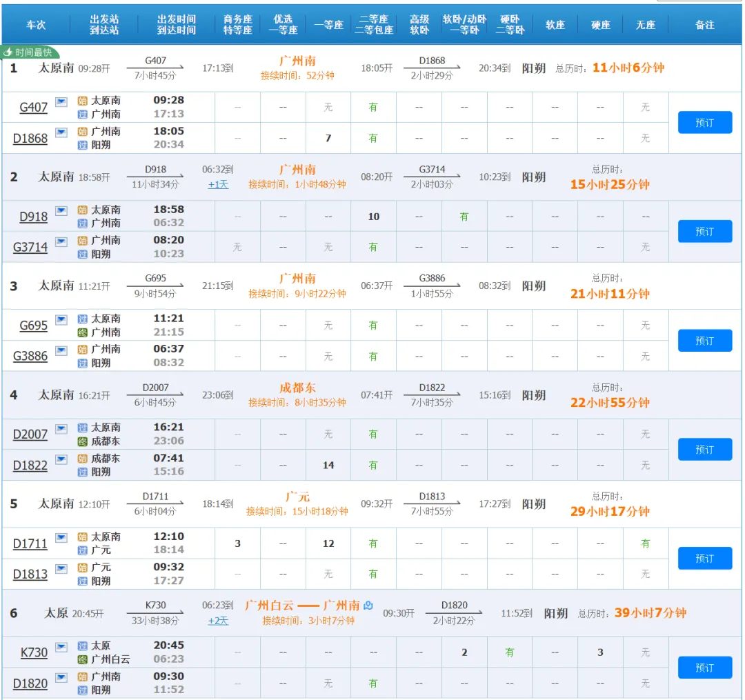Screen dimensions: 745x700
Task: Click the 二等座 二等包座 column header
Action: point(374,25)
